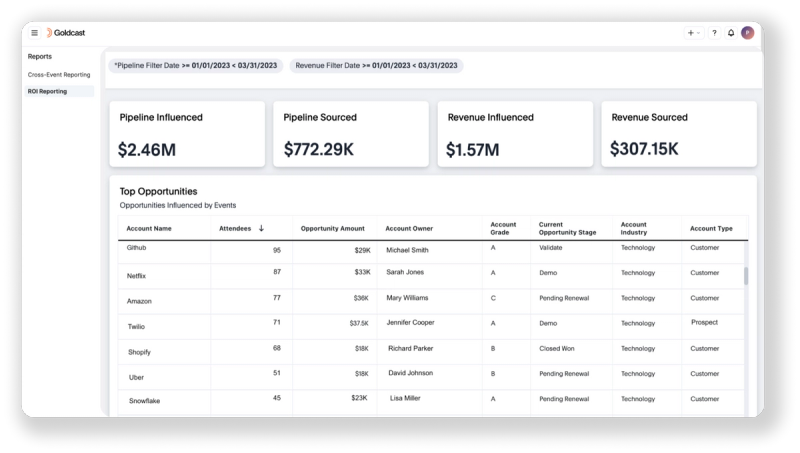Open the plus create dropdown
Viewport: 800px width, 453px height.
[693, 33]
